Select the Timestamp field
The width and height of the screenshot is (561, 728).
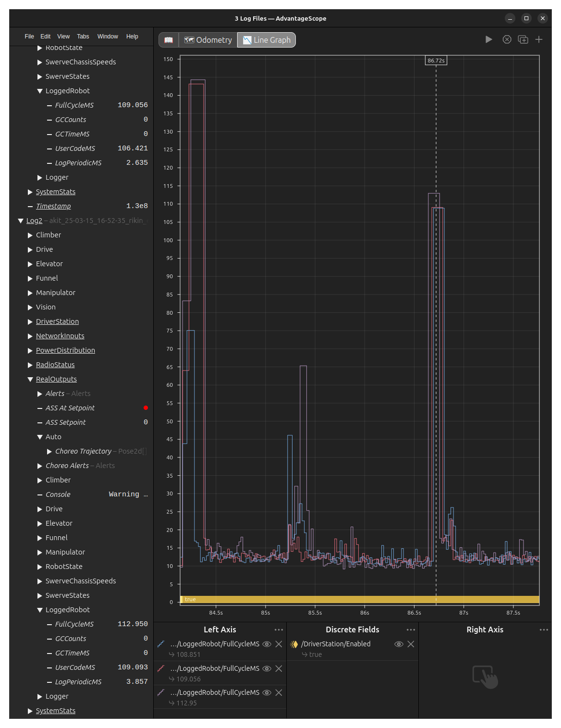(53, 206)
